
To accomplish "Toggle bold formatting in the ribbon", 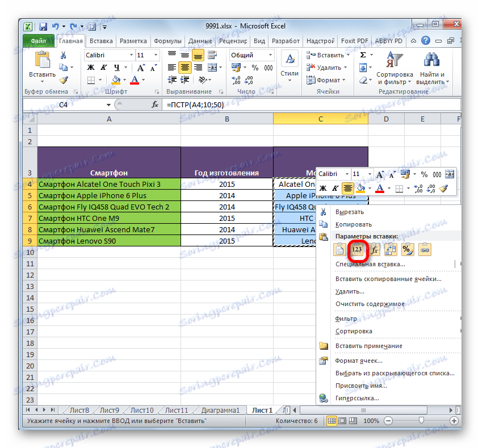I will [90, 66].
